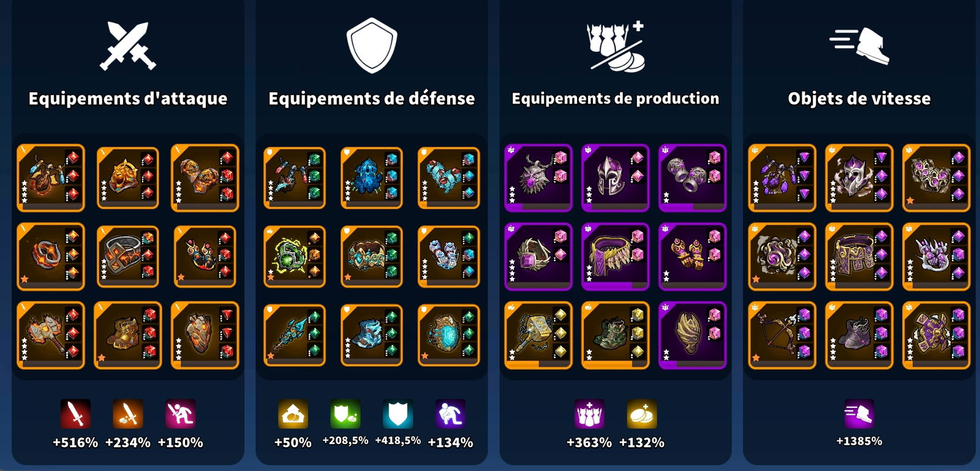Select the house +50% defense bonus icon
This screenshot has width=980, height=471.
click(293, 414)
